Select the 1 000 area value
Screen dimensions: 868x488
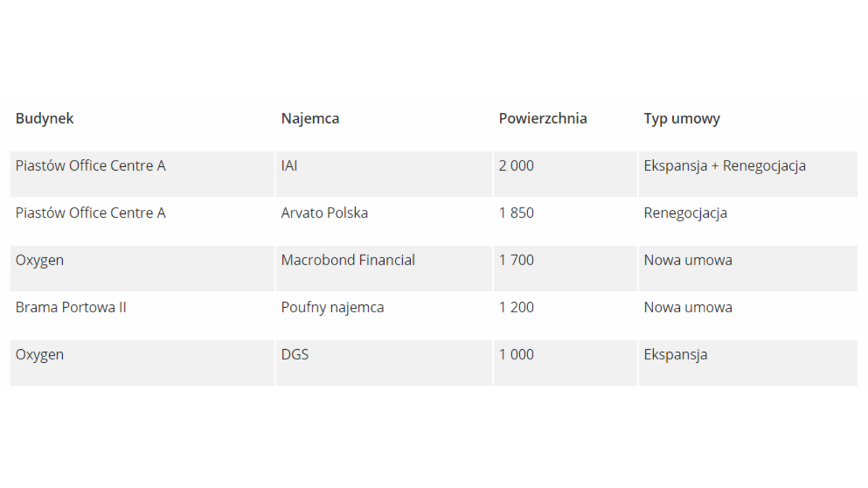[516, 355]
